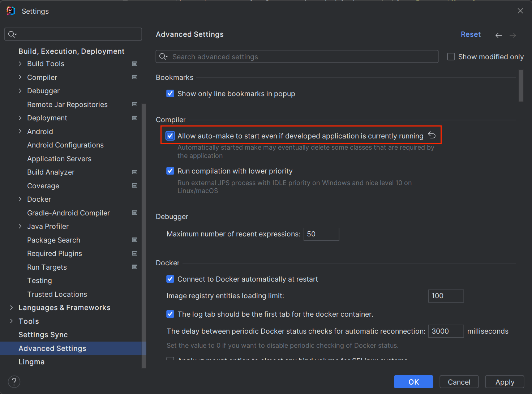
Task: Click the advanced settings panel vertical scrollbar
Action: (521, 86)
